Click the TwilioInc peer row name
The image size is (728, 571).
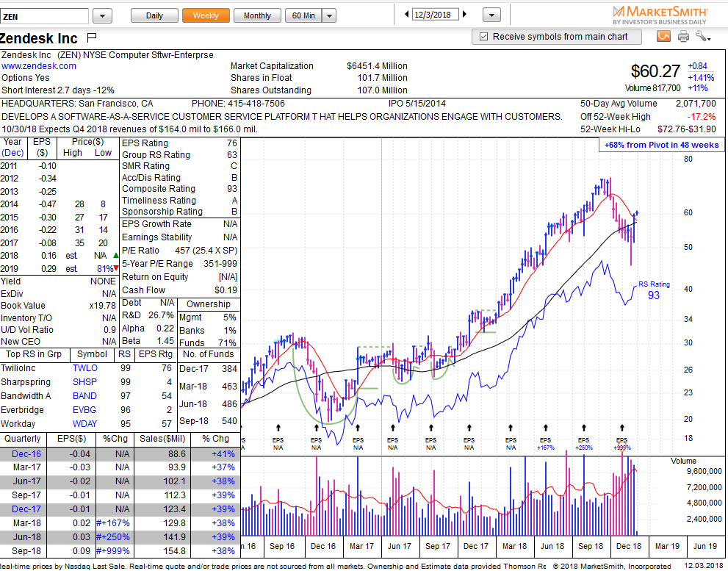coord(18,368)
